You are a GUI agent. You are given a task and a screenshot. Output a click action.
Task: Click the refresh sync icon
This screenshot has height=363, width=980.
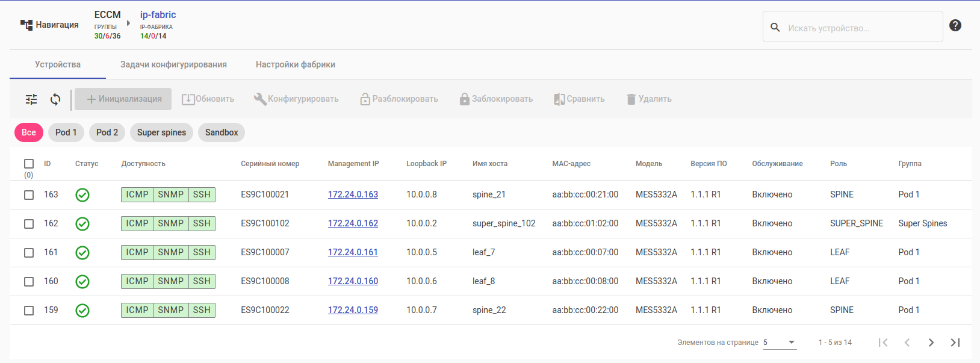(55, 99)
